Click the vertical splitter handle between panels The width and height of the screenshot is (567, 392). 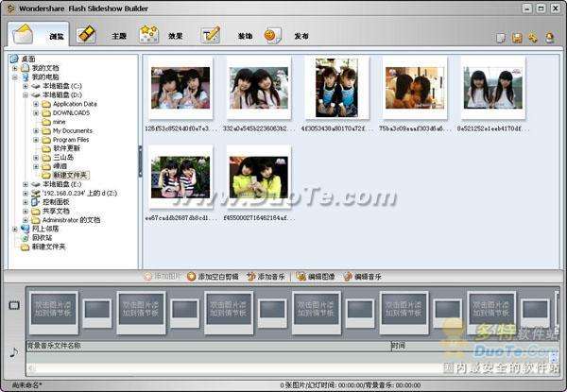click(140, 161)
